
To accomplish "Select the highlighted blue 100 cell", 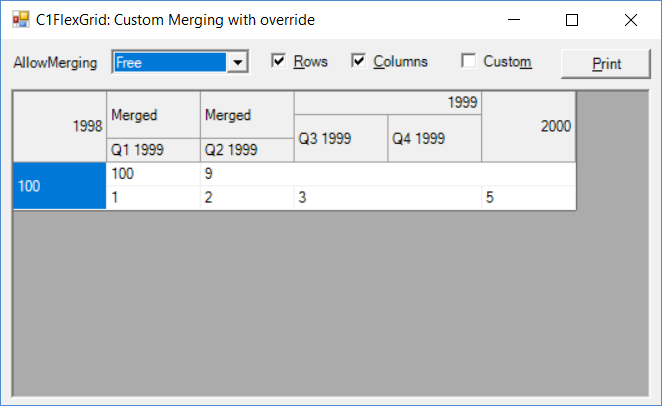I will (60, 186).
